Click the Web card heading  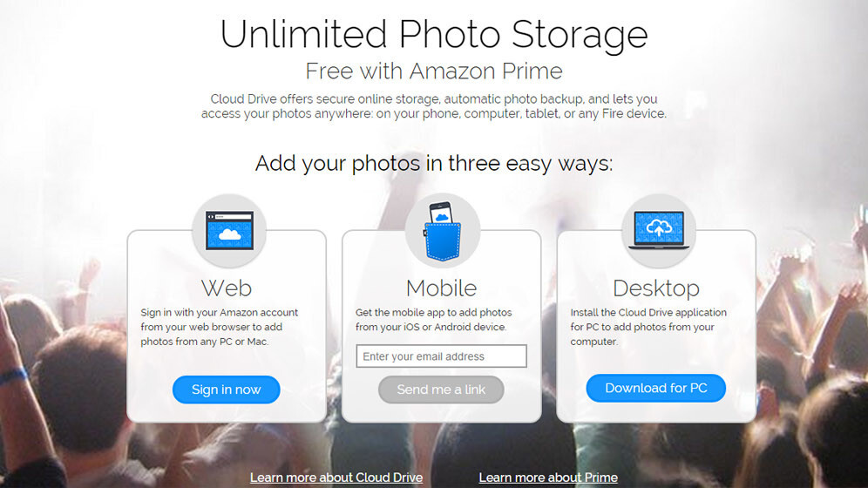point(227,288)
